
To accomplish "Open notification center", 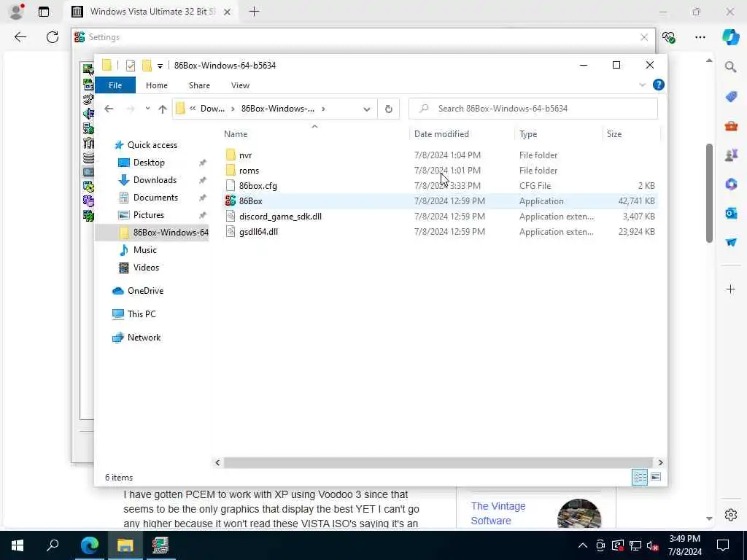I will point(723,545).
